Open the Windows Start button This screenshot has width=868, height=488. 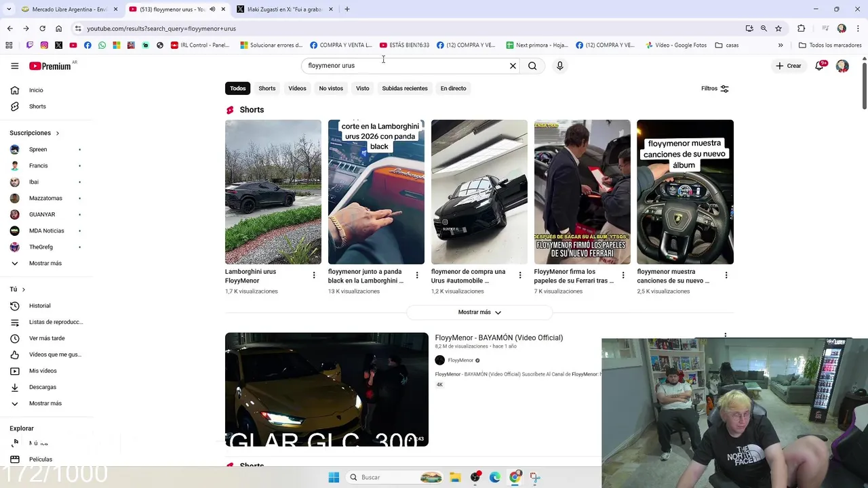[x=334, y=477]
